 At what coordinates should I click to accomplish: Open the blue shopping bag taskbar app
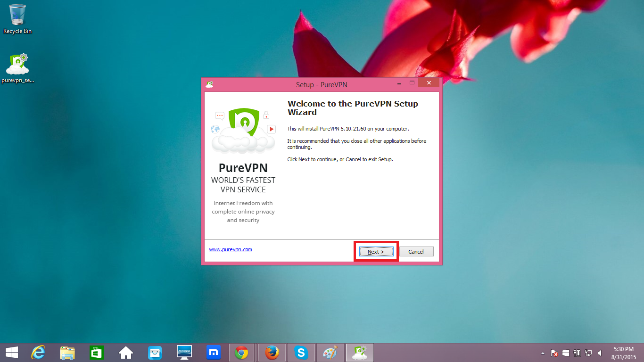tap(155, 353)
